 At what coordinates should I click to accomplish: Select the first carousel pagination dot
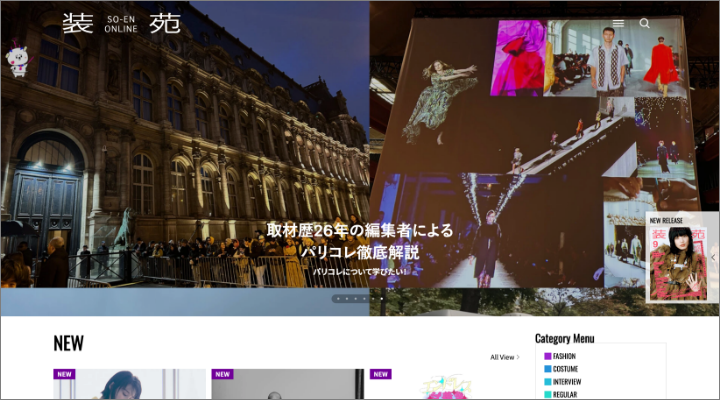point(337,298)
